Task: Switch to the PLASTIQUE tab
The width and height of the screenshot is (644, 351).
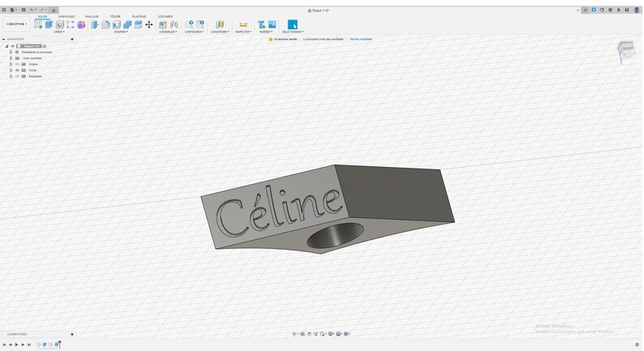Action: 139,16
